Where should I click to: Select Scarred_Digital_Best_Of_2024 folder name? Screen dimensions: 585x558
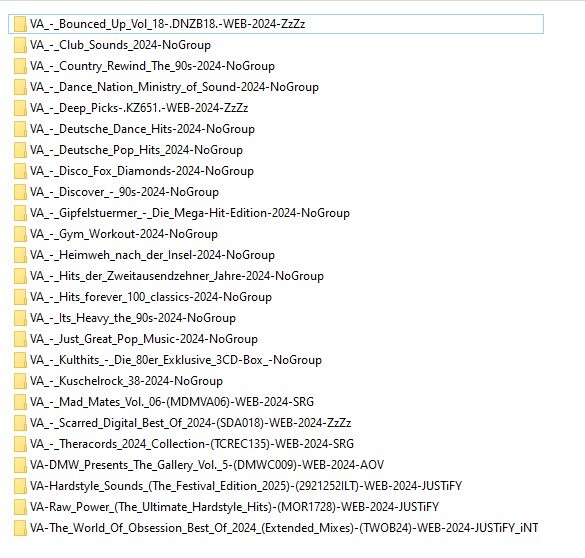click(190, 423)
